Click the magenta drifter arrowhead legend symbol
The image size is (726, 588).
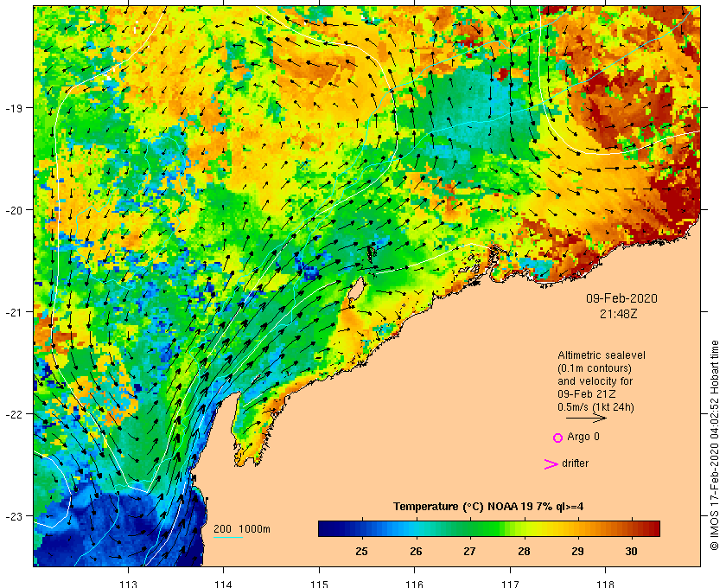point(551,464)
